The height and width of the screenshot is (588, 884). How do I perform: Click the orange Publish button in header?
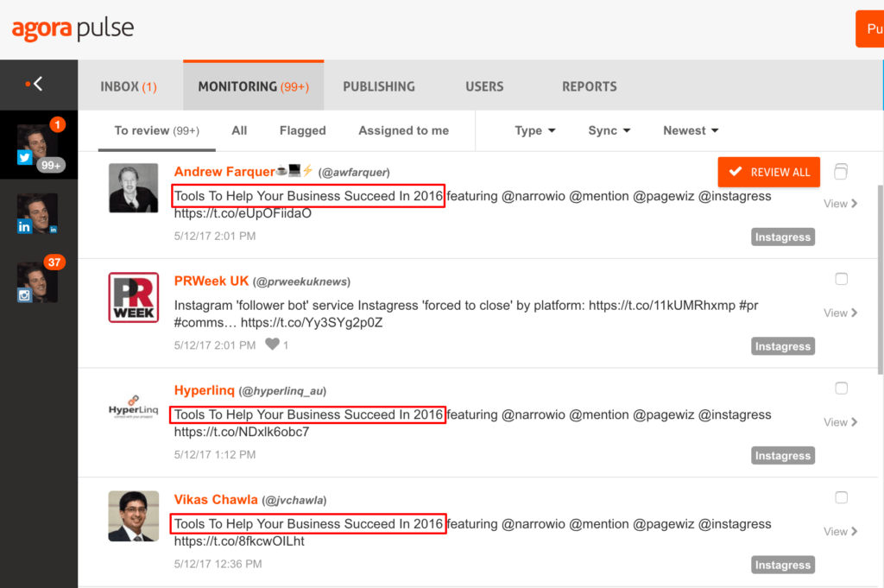[x=870, y=28]
